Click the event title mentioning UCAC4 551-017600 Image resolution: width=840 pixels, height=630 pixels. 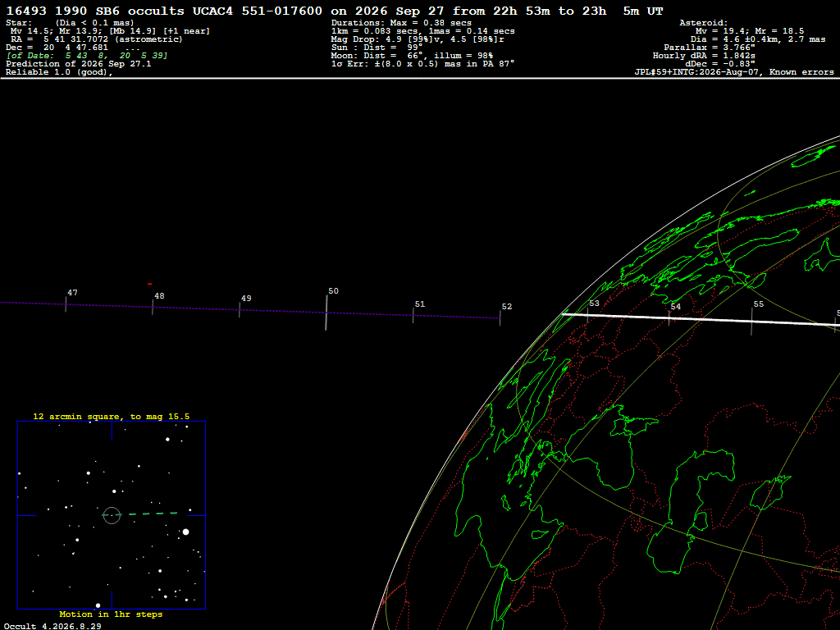point(335,11)
